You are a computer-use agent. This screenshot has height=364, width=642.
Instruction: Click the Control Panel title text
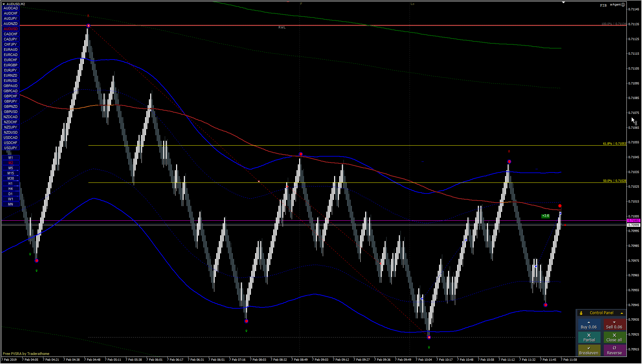coord(601,313)
